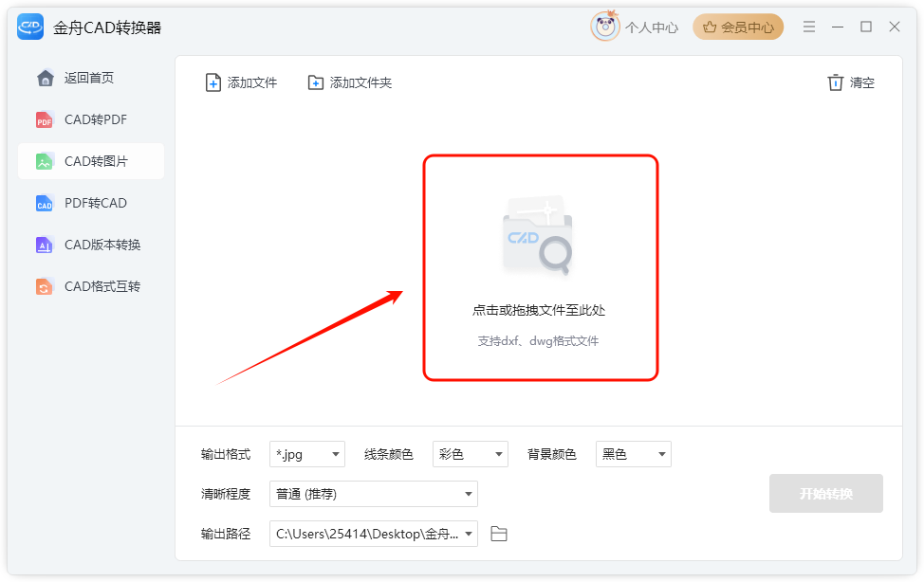Image resolution: width=924 pixels, height=582 pixels.
Task: Click the 清空 label to clear list
Action: (x=862, y=82)
